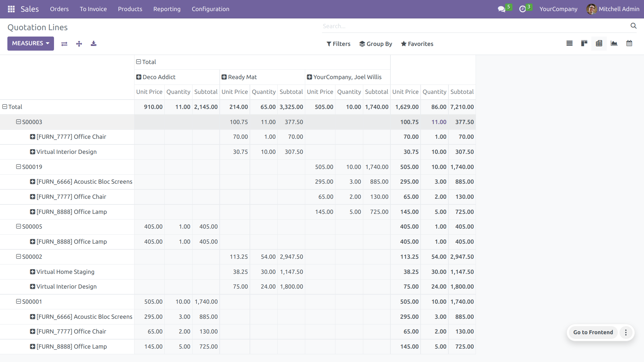Click the Go to Frontend button
The height and width of the screenshot is (362, 644).
click(x=593, y=333)
